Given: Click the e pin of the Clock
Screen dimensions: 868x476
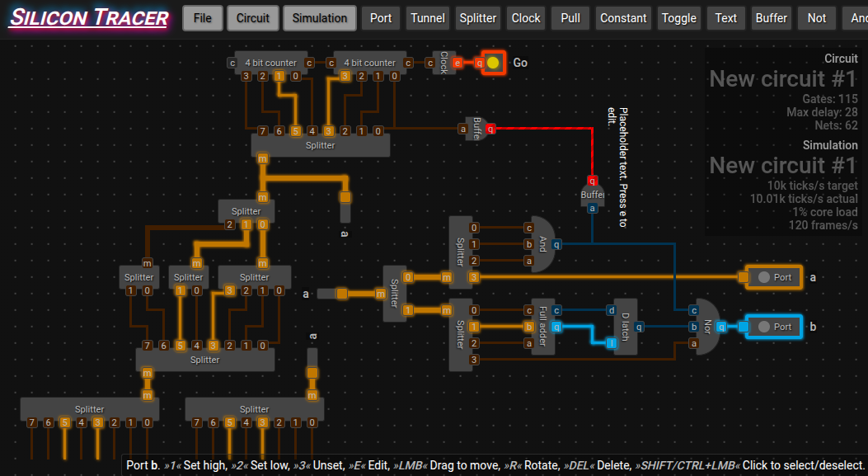Looking at the screenshot, I should pos(457,63).
